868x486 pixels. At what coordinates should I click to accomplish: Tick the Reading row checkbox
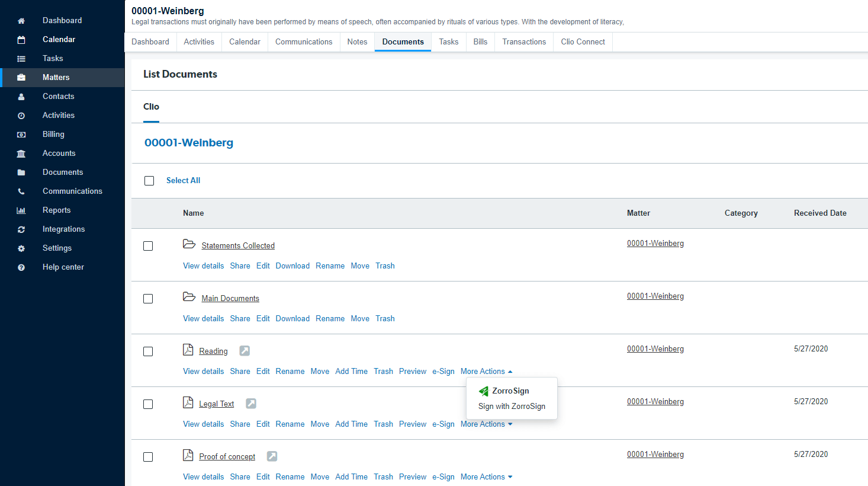148,351
